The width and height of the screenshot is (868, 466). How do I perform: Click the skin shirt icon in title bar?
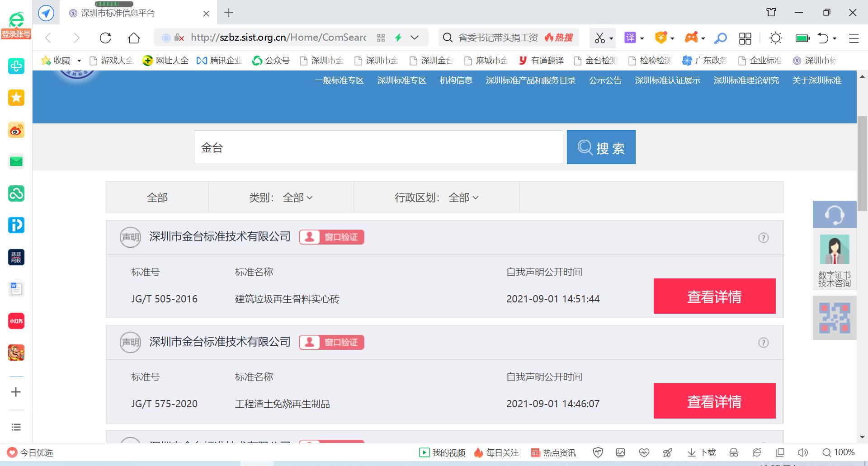click(771, 13)
